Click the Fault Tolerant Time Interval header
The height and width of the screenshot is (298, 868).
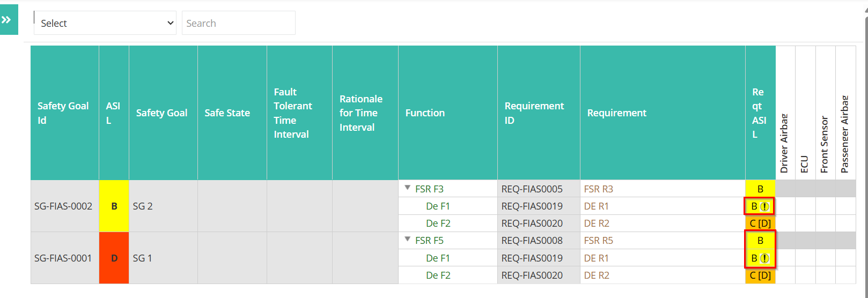[299, 113]
